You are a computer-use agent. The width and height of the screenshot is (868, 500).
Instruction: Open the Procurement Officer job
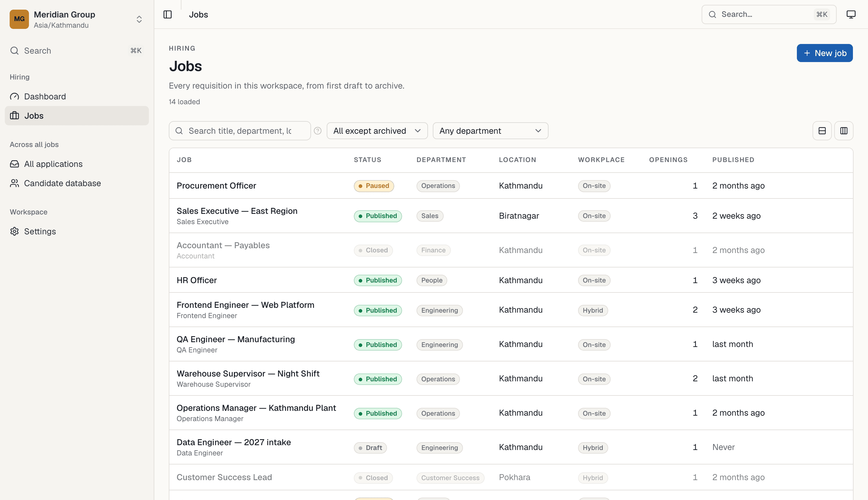[216, 186]
